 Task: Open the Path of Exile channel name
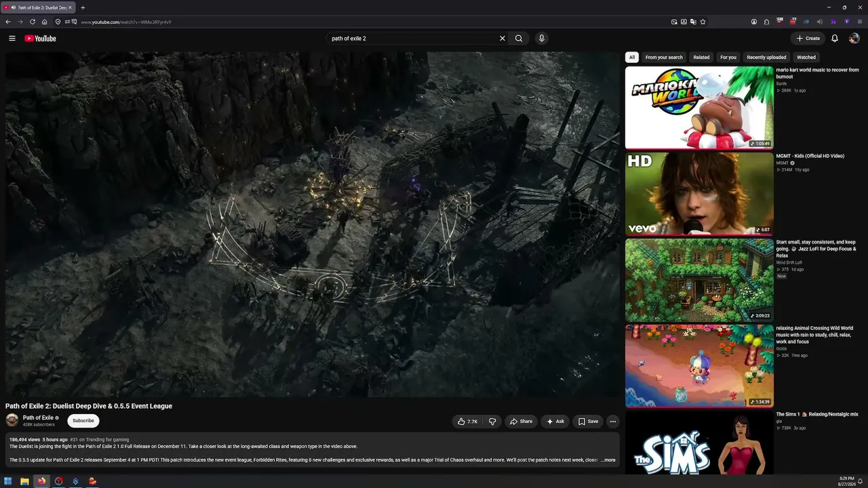(x=38, y=418)
